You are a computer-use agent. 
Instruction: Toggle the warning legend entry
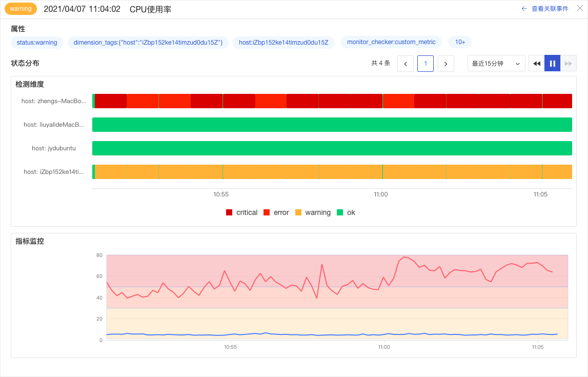pos(313,212)
